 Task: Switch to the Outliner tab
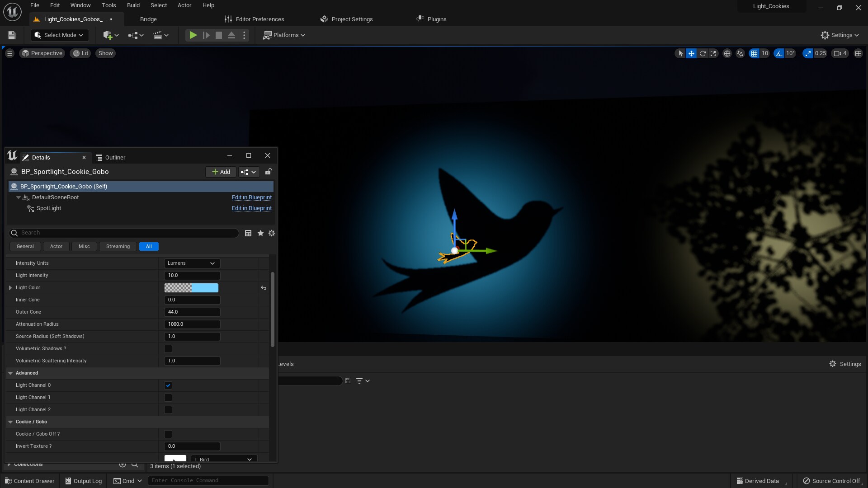(x=115, y=157)
